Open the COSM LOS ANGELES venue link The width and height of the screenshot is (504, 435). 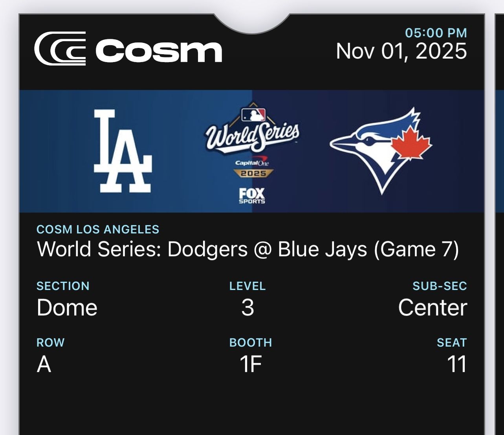[x=97, y=229]
